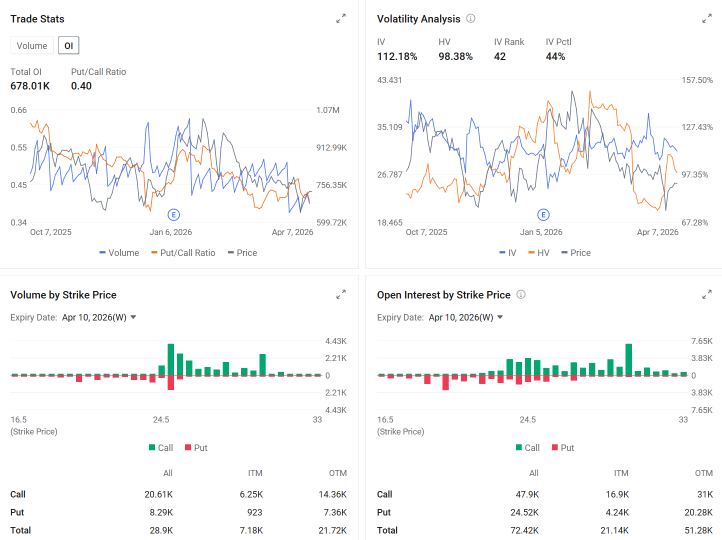The height and width of the screenshot is (540, 722).
Task: Click the Put OTM open interest value 20.28K
Action: [x=699, y=512]
